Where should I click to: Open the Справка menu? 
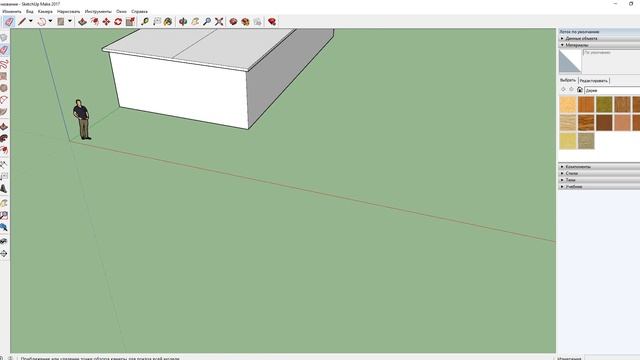(x=139, y=11)
